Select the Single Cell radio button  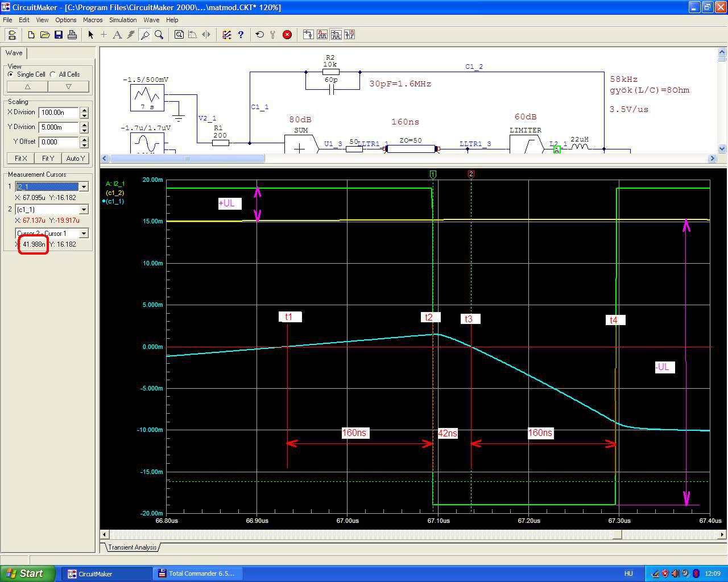click(x=11, y=74)
